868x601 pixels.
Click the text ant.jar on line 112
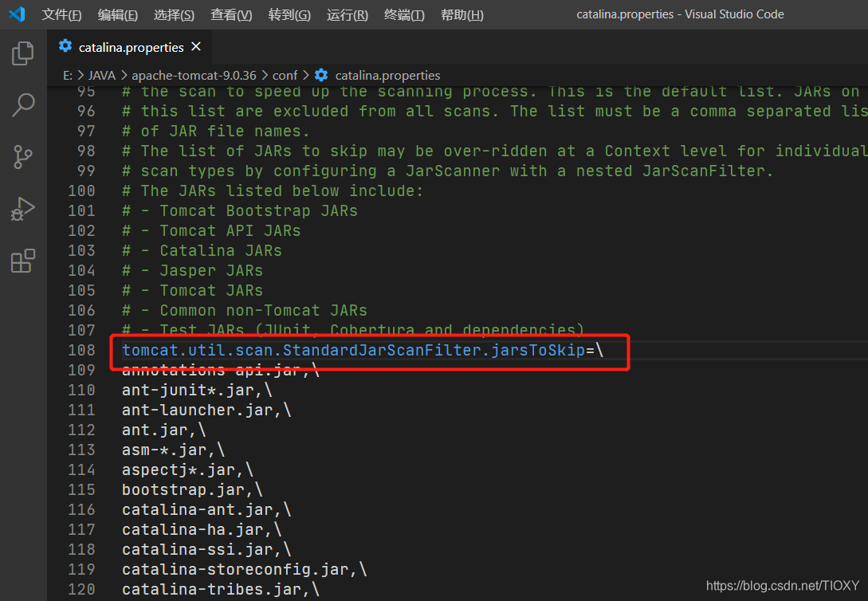pyautogui.click(x=155, y=430)
